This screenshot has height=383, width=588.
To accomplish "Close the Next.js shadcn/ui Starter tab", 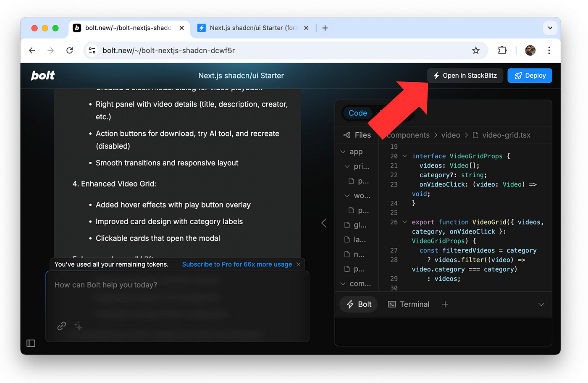I will click(306, 28).
